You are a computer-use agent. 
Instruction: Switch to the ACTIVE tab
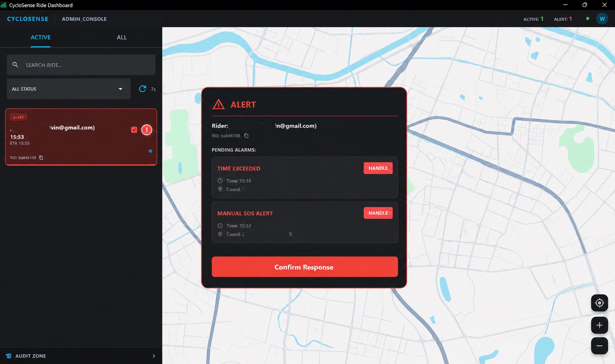click(40, 37)
